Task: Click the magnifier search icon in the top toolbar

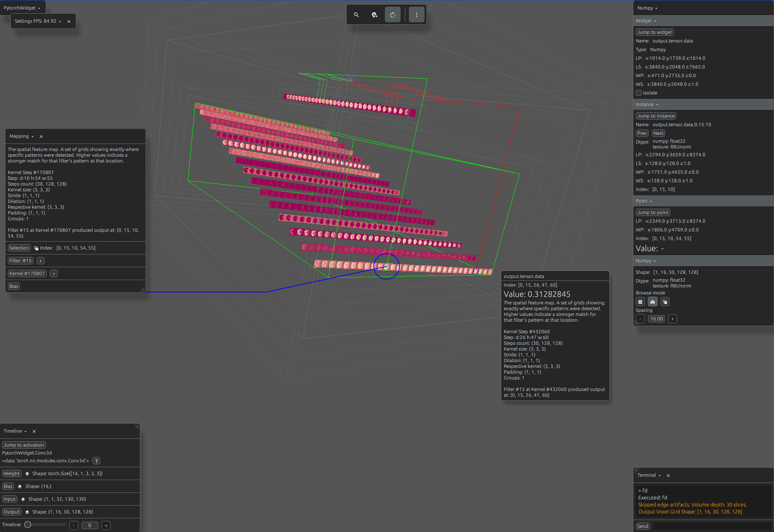Action: tap(356, 15)
